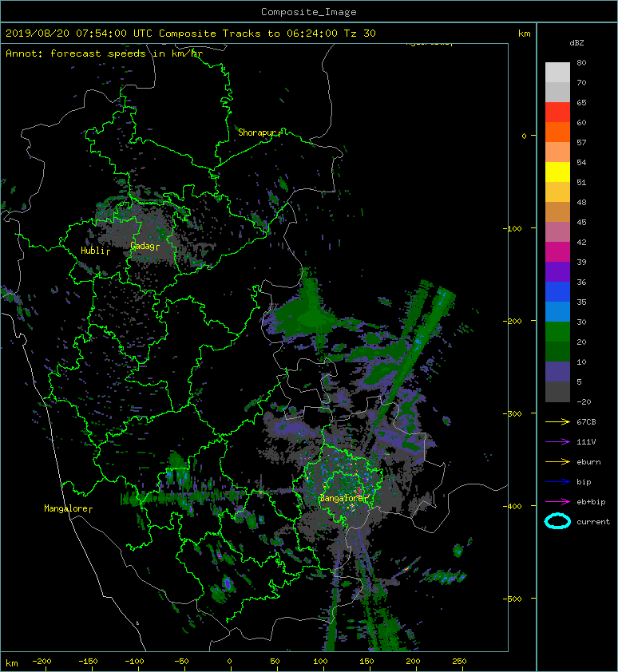Select the red 60–65 dBZ swatch

557,113
